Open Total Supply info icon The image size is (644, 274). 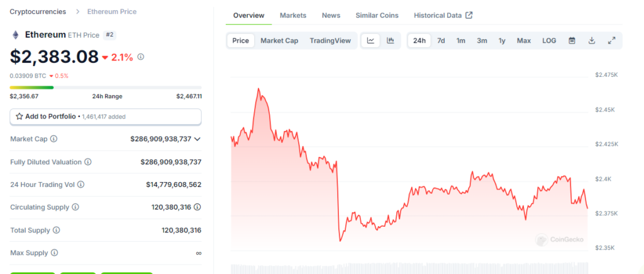(56, 231)
